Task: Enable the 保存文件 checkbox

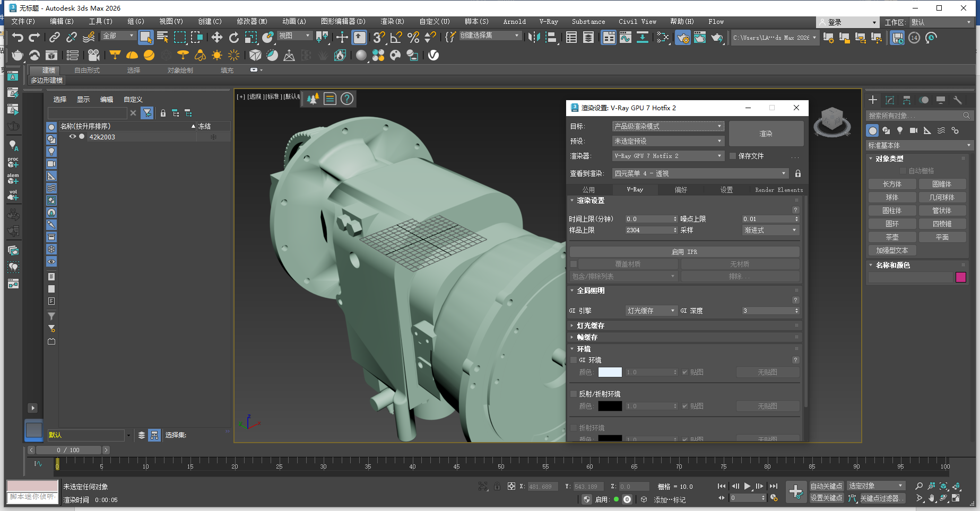Action: click(x=733, y=156)
